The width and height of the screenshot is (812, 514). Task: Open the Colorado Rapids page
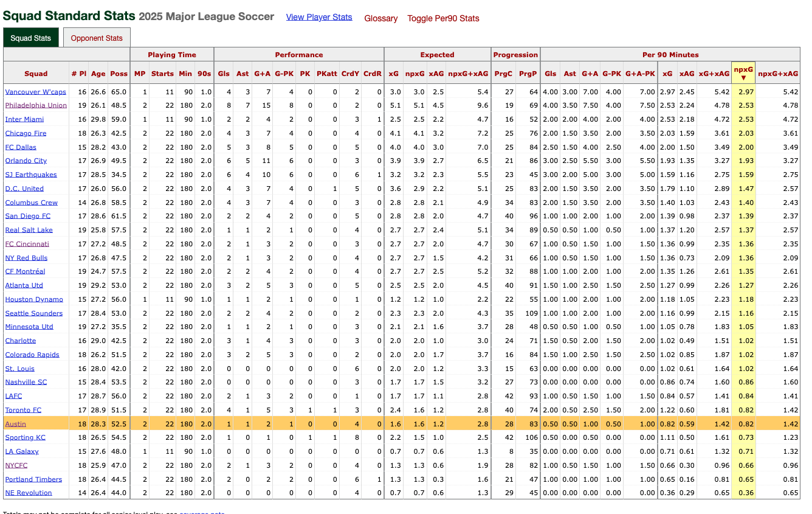(32, 355)
